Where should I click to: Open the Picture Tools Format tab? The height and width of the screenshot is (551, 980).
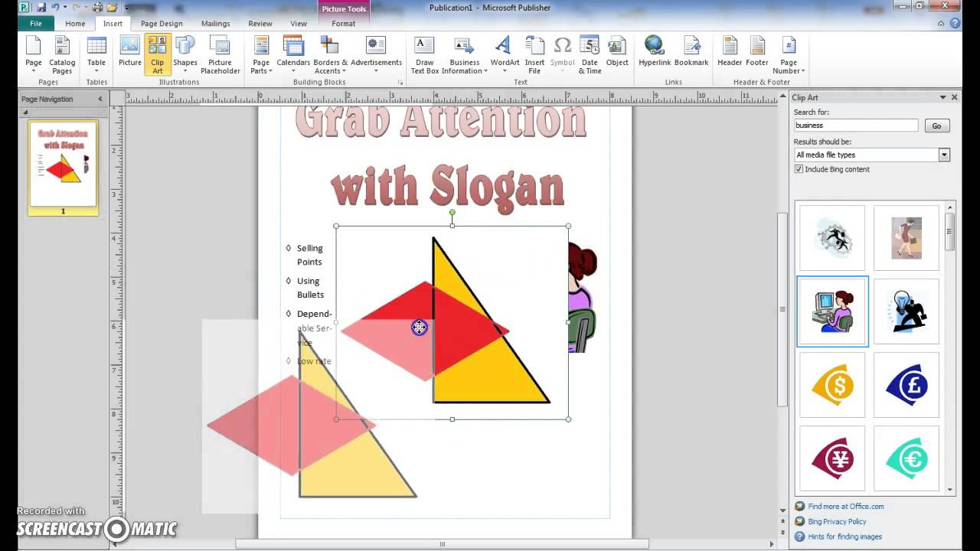pyautogui.click(x=344, y=24)
